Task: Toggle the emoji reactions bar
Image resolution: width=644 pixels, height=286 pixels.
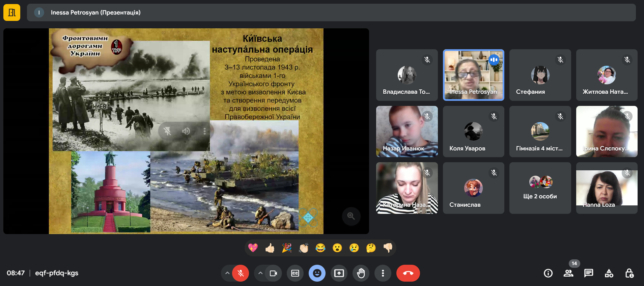Action: 317,273
